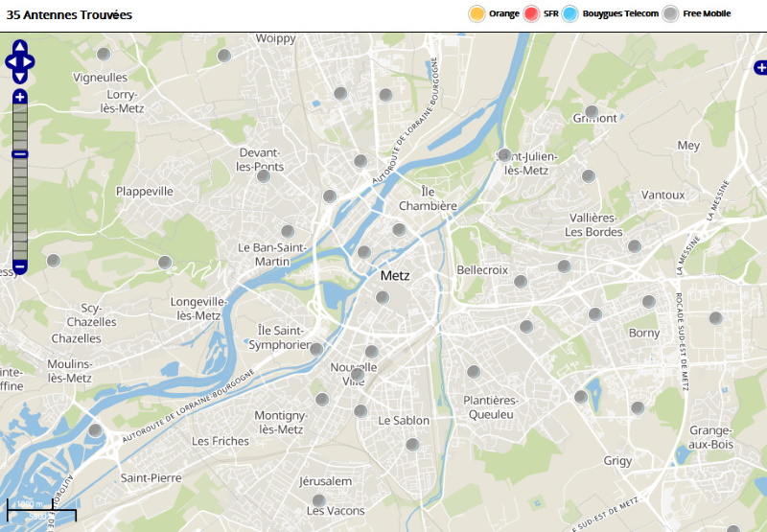Select the antenna marker at Le Sablon
Screen dimensions: 767x532
(412, 445)
